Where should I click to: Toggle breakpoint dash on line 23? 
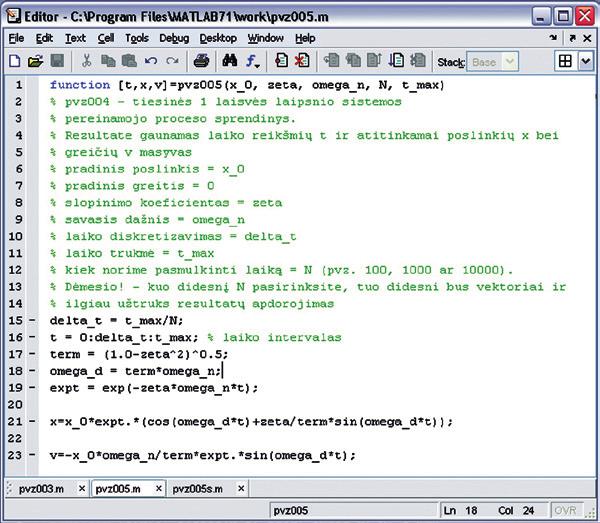(x=32, y=455)
